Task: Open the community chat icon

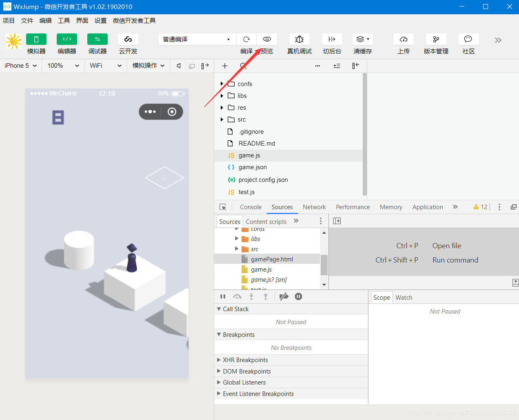Action: tap(468, 39)
